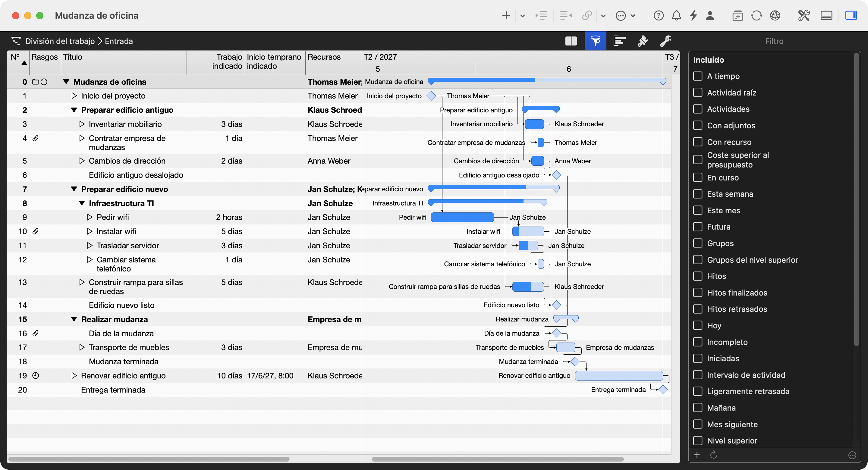Enable the 'En curso' filter checkbox
This screenshot has width=868, height=470.
point(697,177)
